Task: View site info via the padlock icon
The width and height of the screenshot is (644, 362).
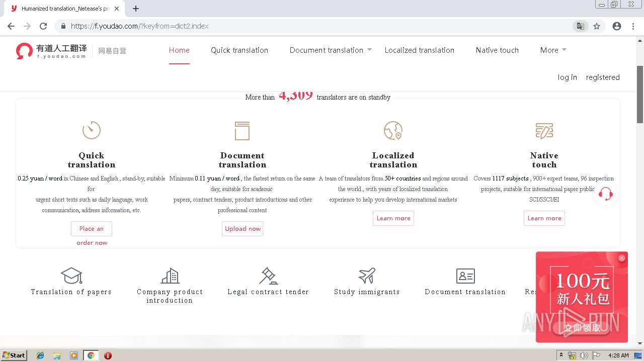Action: click(x=63, y=26)
